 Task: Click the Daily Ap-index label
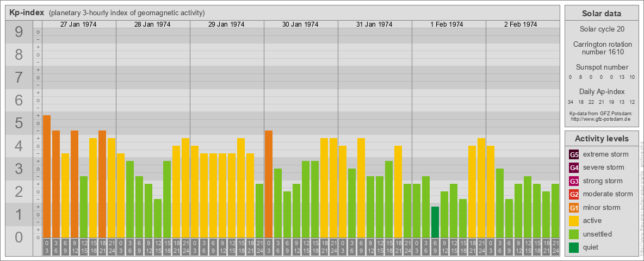pyautogui.click(x=602, y=91)
